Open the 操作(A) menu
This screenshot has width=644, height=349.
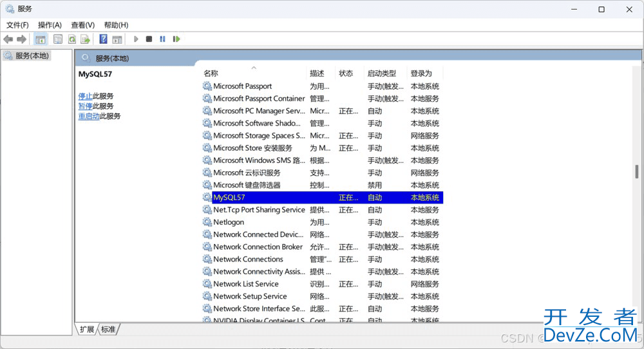pos(50,25)
